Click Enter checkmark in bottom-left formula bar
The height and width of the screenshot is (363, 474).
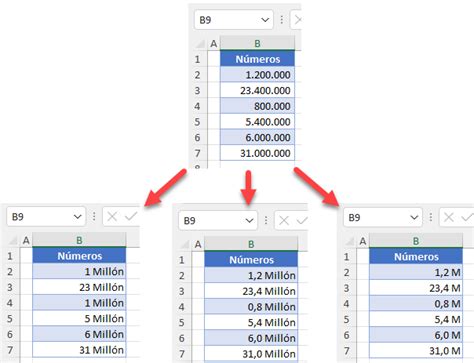click(x=131, y=217)
